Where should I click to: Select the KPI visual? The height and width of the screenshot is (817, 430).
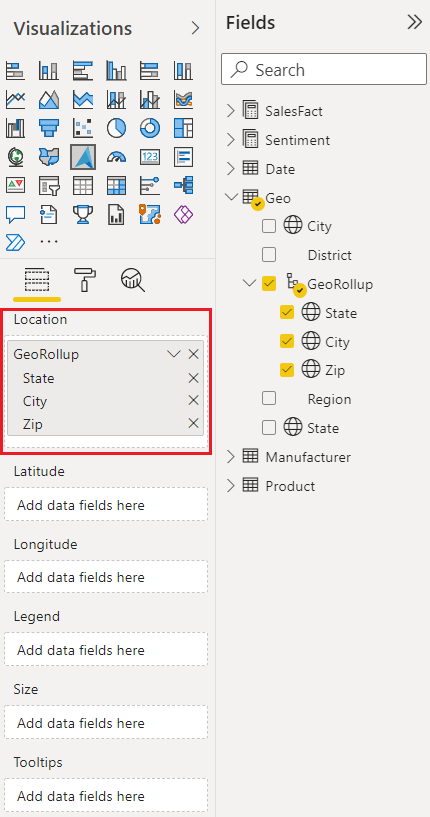click(15, 185)
